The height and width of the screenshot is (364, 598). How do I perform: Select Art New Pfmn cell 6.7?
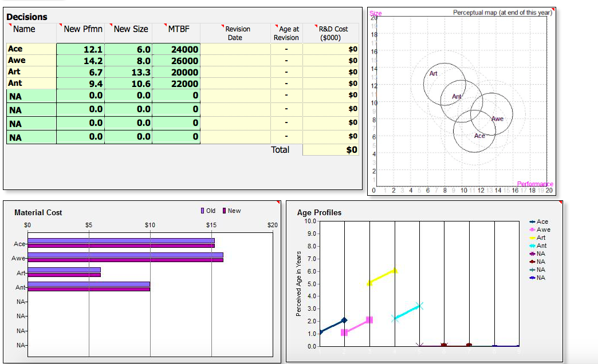pos(80,72)
